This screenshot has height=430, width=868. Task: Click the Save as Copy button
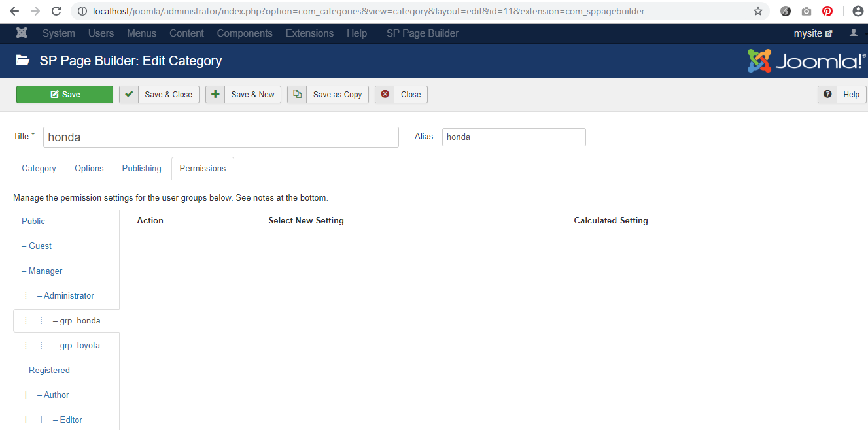(328, 95)
